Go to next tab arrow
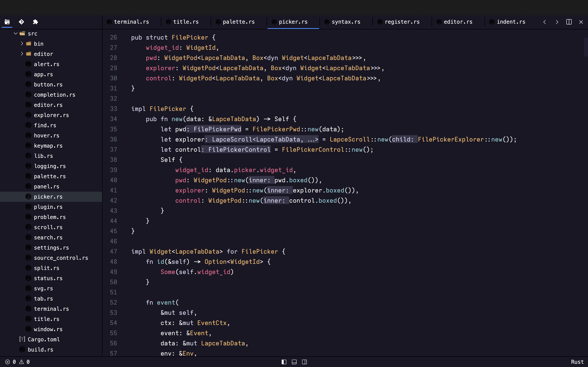Image resolution: width=588 pixels, height=367 pixels. tap(557, 22)
